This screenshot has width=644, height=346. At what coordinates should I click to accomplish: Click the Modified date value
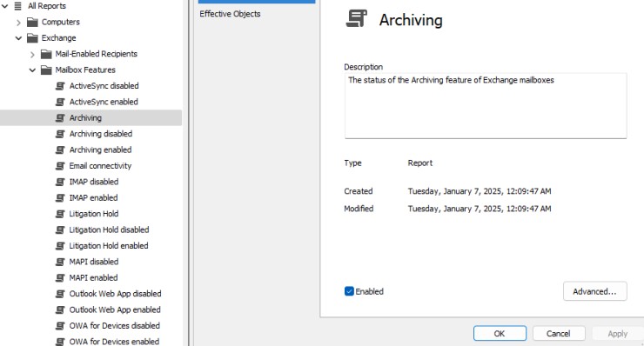(x=480, y=209)
